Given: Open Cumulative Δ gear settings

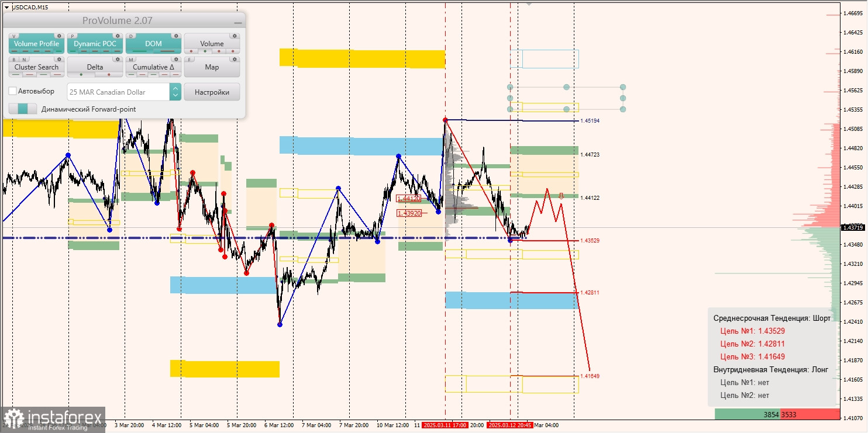Looking at the screenshot, I should pyautogui.click(x=176, y=60).
